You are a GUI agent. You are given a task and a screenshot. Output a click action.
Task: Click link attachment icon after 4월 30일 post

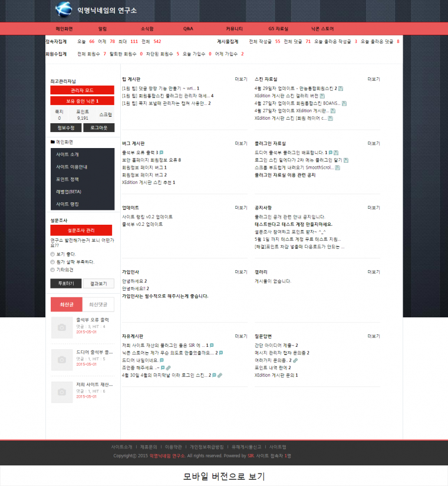pos(220,375)
